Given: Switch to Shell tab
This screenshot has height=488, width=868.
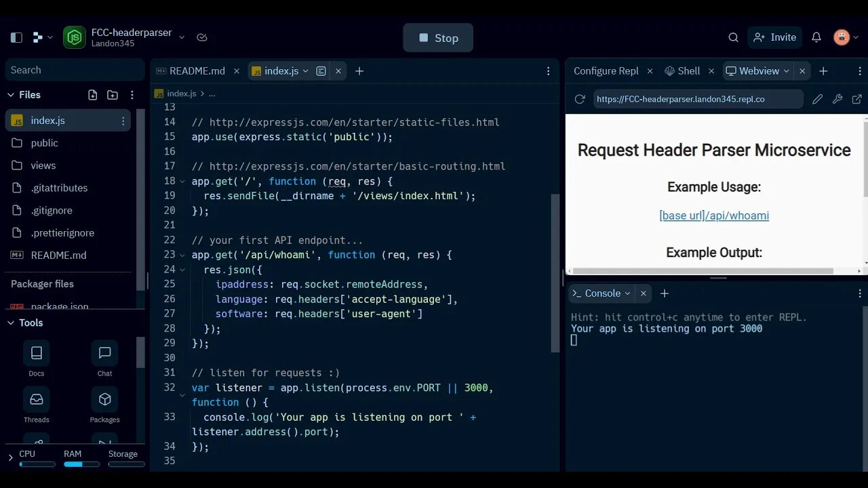Looking at the screenshot, I should [682, 70].
